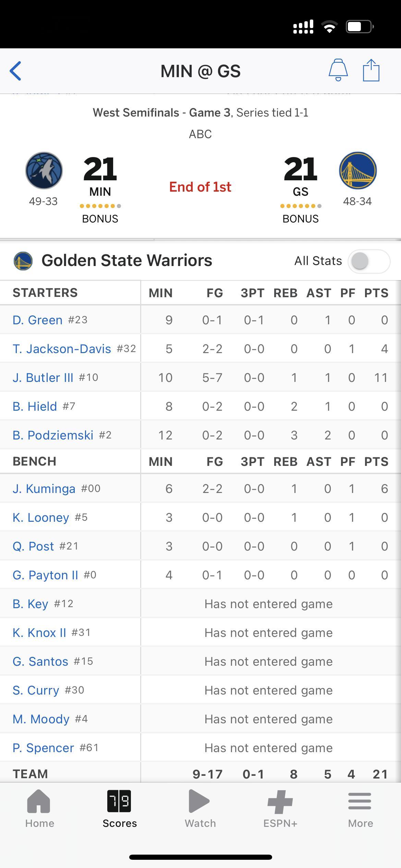Tap the back arrow icon
This screenshot has width=401, height=868.
[x=16, y=71]
